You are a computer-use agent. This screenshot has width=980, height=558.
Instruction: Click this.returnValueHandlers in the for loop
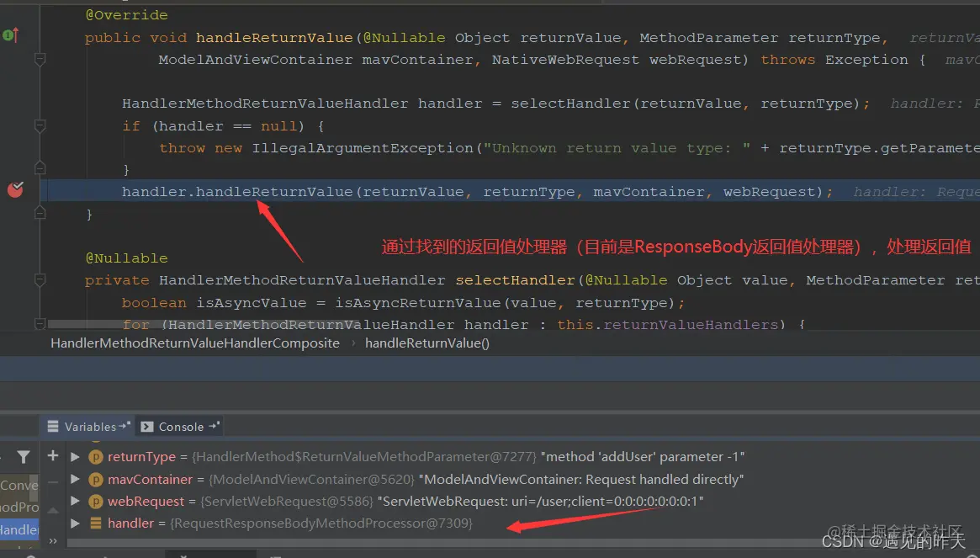click(668, 325)
